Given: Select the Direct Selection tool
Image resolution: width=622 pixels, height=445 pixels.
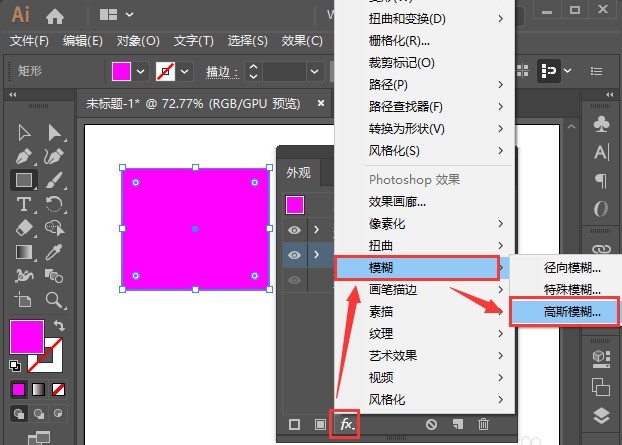Looking at the screenshot, I should pos(54,133).
